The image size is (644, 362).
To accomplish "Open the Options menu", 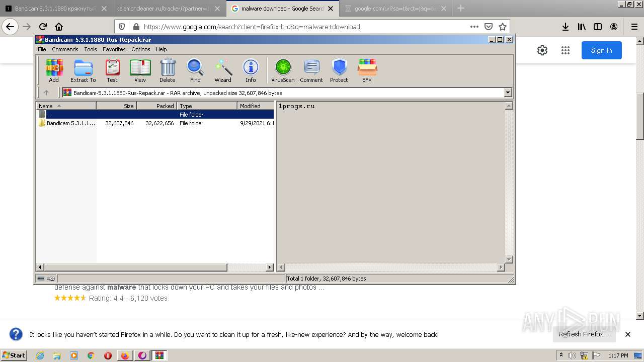I will pos(141,49).
